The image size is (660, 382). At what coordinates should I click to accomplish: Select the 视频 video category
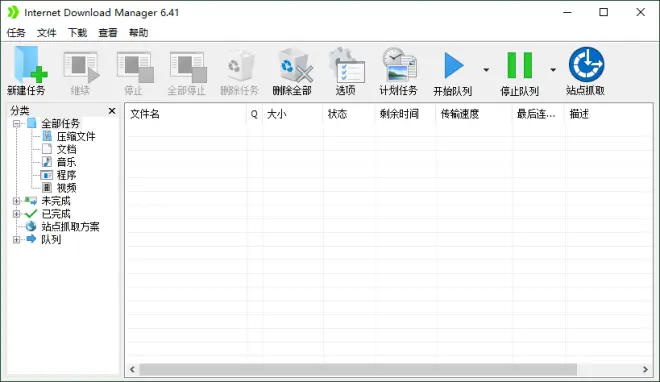tap(66, 188)
